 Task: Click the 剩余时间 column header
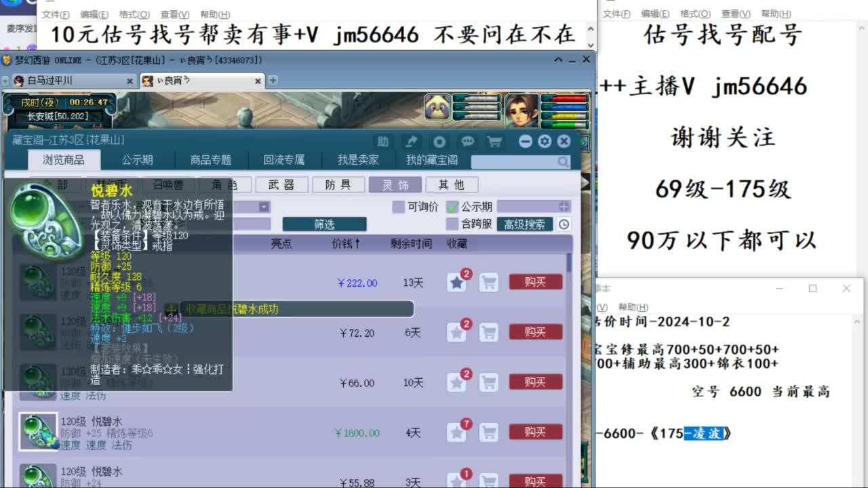(x=411, y=243)
